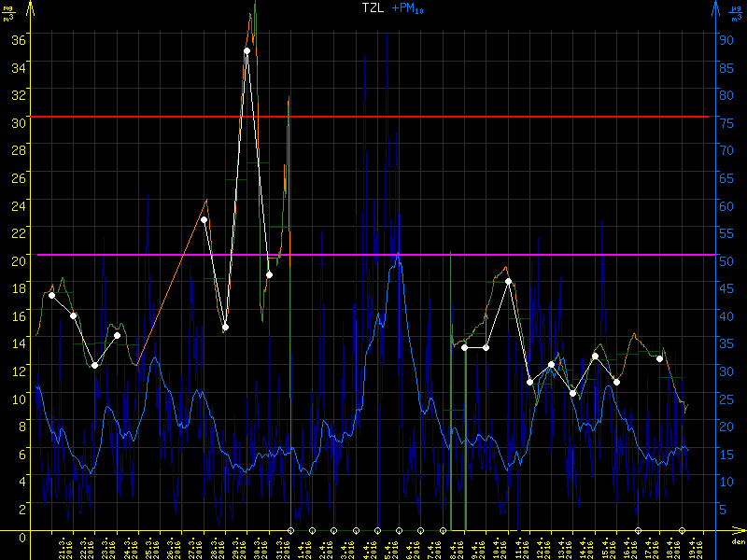Click the 36 value on left axis
747x560 pixels.
pyautogui.click(x=18, y=40)
